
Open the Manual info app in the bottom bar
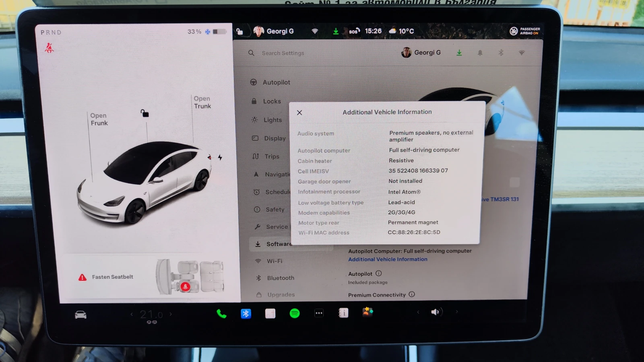coord(343,313)
